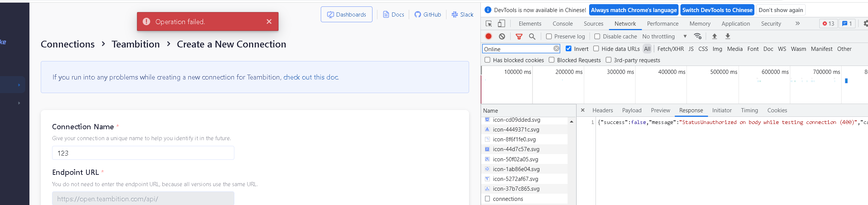Filter by Font requests

pos(753,49)
